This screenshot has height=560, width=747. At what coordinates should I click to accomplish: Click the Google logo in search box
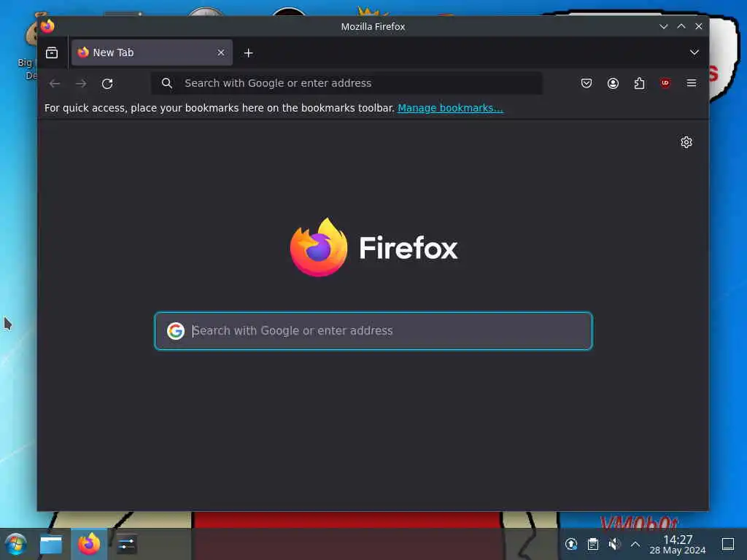(x=175, y=330)
